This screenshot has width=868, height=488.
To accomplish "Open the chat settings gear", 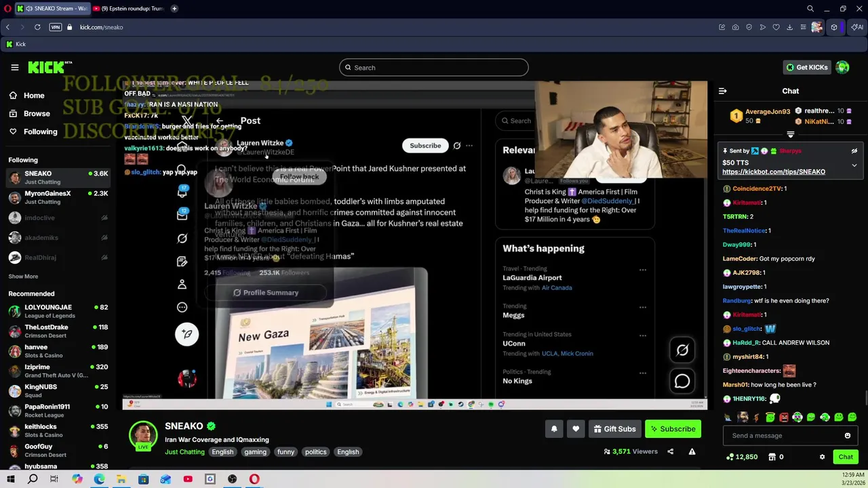I will point(822,457).
